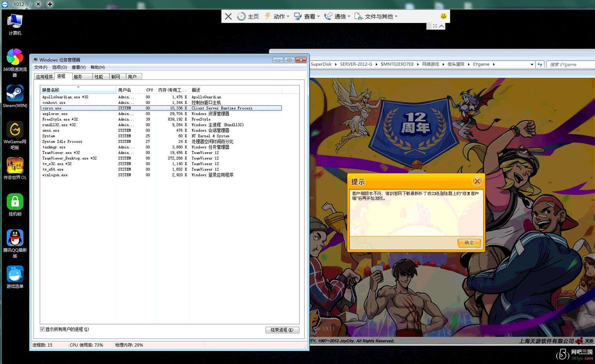The width and height of the screenshot is (595, 364).
Task: Open TeamViewer 通信 dropdown menu
Action: (x=337, y=16)
